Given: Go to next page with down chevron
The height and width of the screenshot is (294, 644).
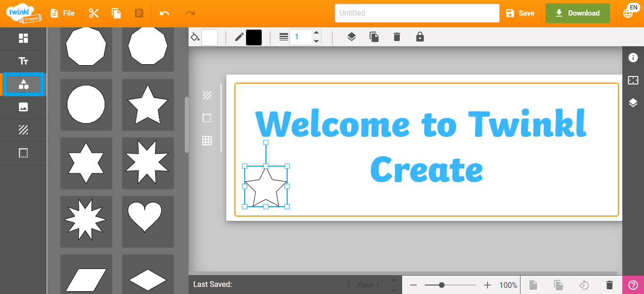Looking at the screenshot, I should [394, 289].
